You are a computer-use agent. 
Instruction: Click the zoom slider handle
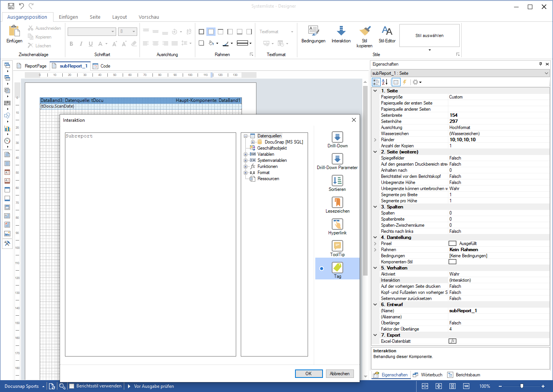(x=522, y=386)
